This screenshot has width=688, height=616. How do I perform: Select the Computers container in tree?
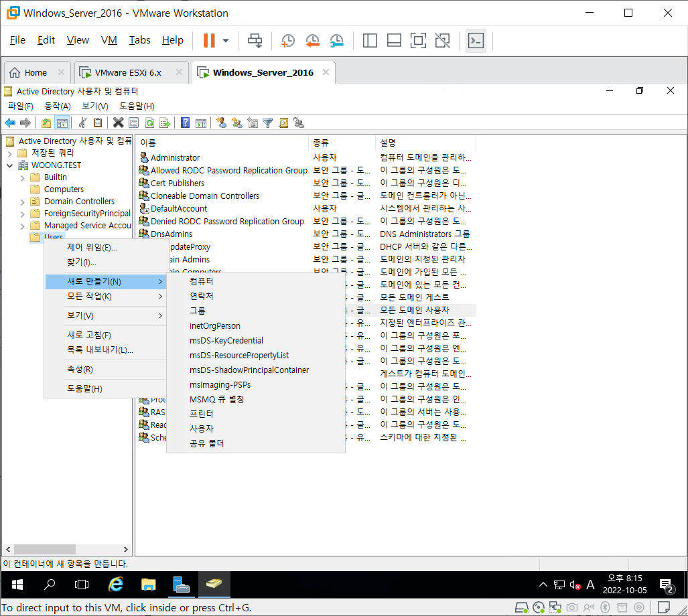pos(64,189)
